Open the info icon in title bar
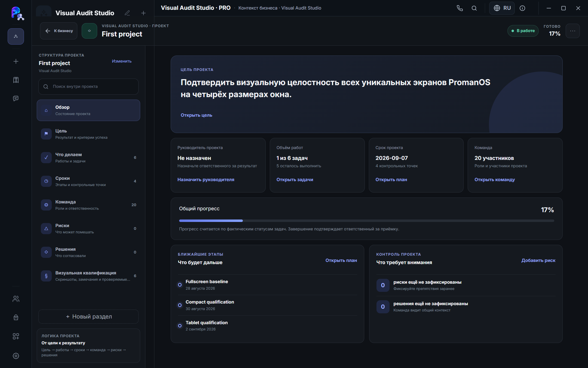The image size is (588, 368). tap(522, 8)
